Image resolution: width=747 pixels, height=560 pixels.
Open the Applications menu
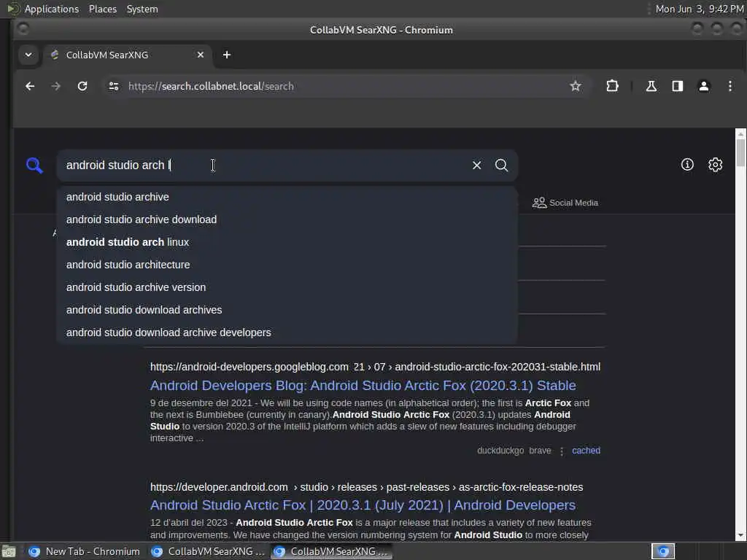pyautogui.click(x=43, y=9)
